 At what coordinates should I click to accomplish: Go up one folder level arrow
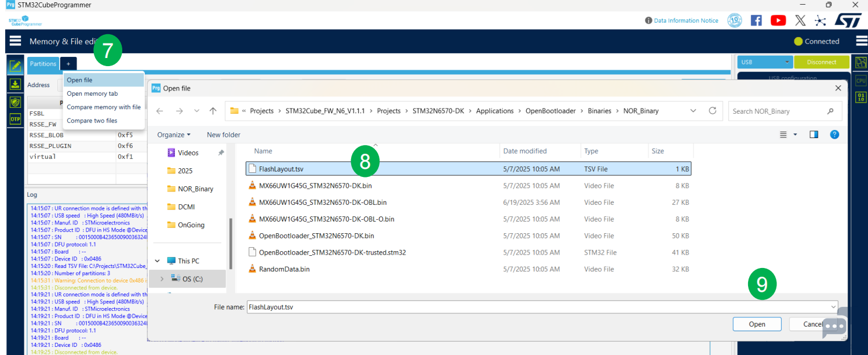213,111
